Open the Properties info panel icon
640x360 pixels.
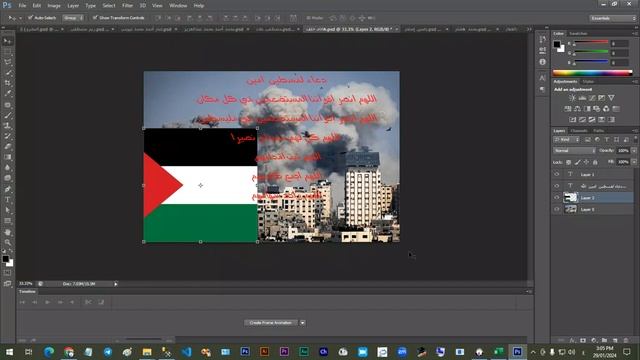point(542,62)
